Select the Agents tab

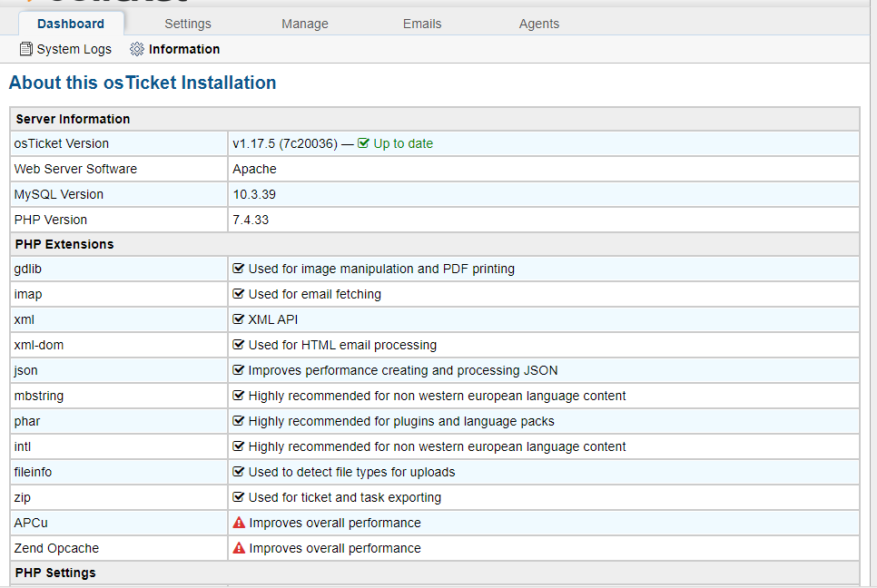click(x=539, y=24)
